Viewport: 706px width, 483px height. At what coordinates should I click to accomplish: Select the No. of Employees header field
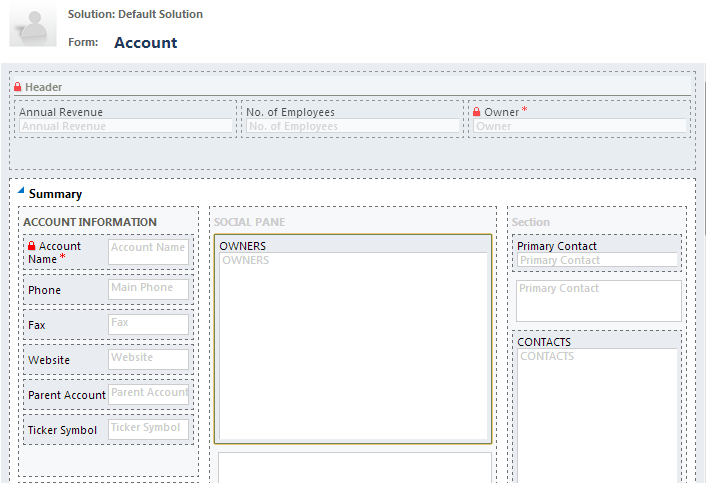coord(352,127)
